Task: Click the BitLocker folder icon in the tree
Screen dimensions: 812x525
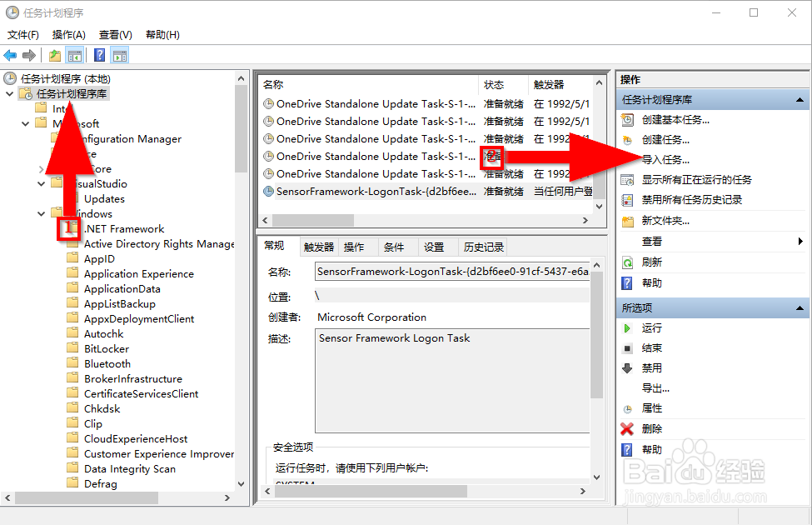Action: point(72,347)
